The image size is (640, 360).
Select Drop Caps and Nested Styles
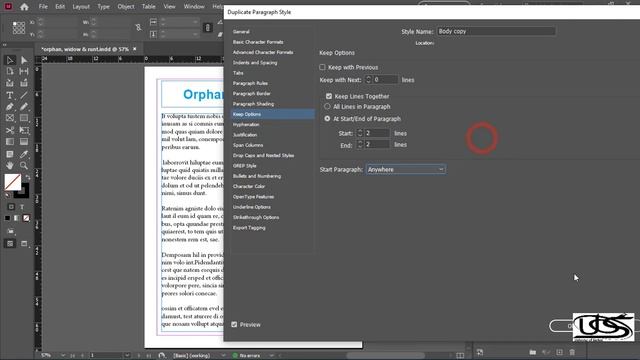tap(263, 156)
